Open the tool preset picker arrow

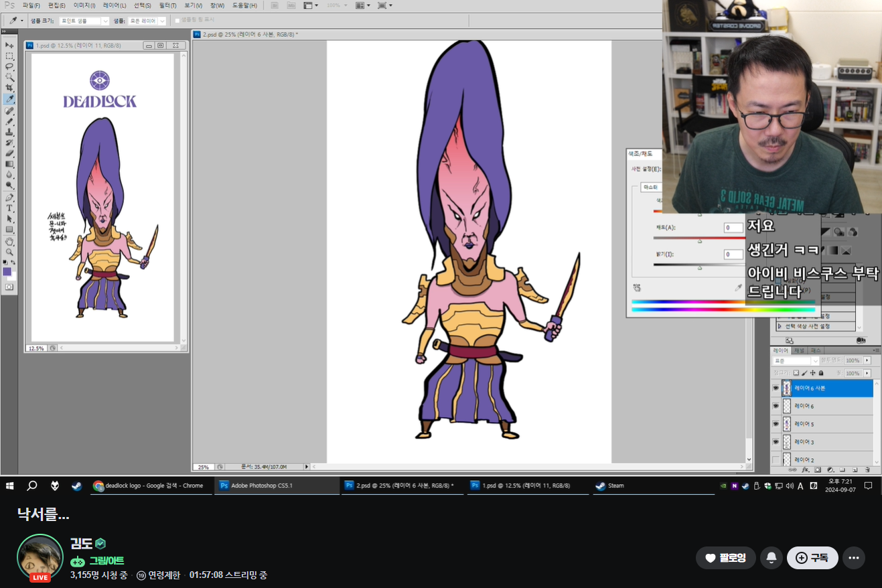tap(21, 21)
